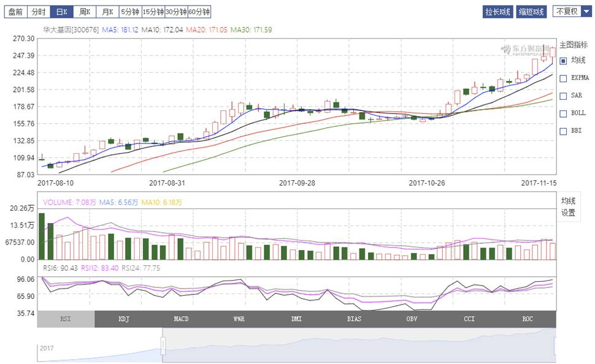Open the 月K monthly chart

107,12
